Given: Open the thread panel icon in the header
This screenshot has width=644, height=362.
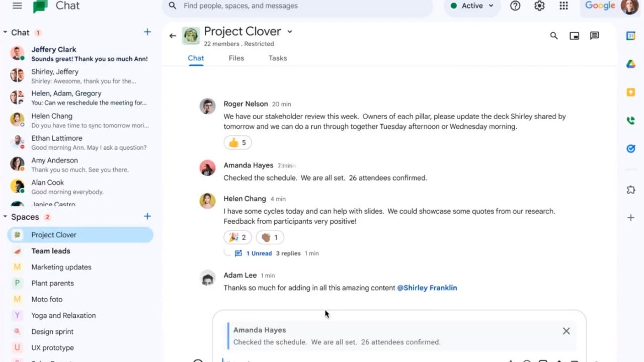Looking at the screenshot, I should pos(594,36).
